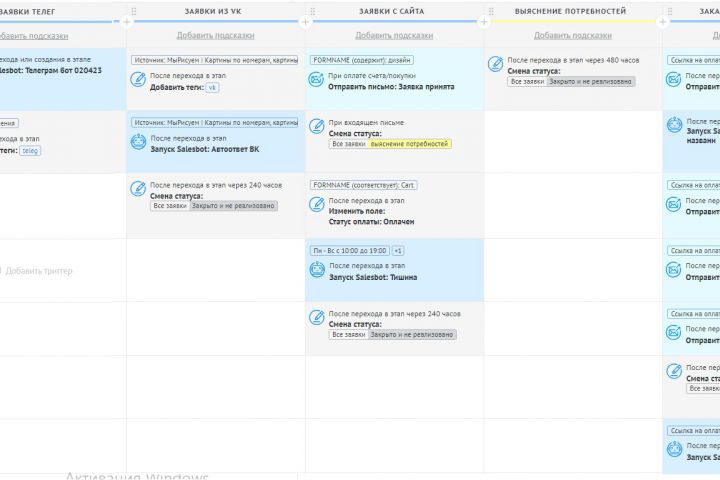Click edit icon of "При входящем письме" trigger
This screenshot has height=480, width=720.
click(x=316, y=126)
